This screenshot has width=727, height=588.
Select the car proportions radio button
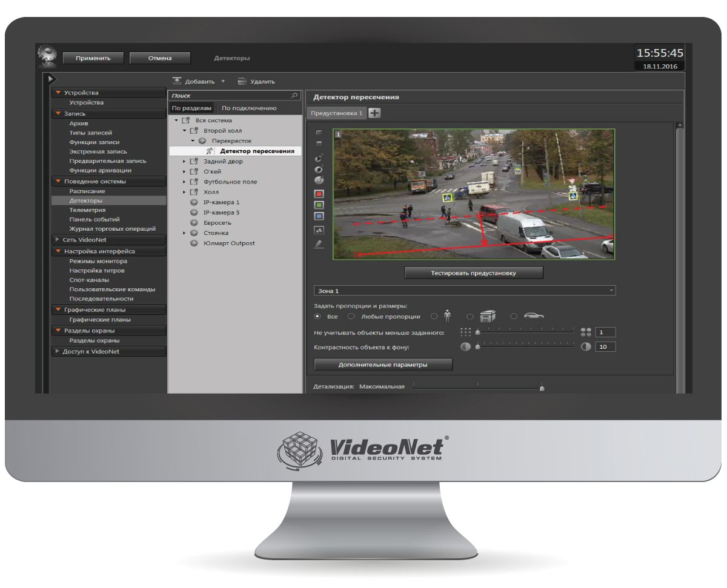tap(514, 316)
